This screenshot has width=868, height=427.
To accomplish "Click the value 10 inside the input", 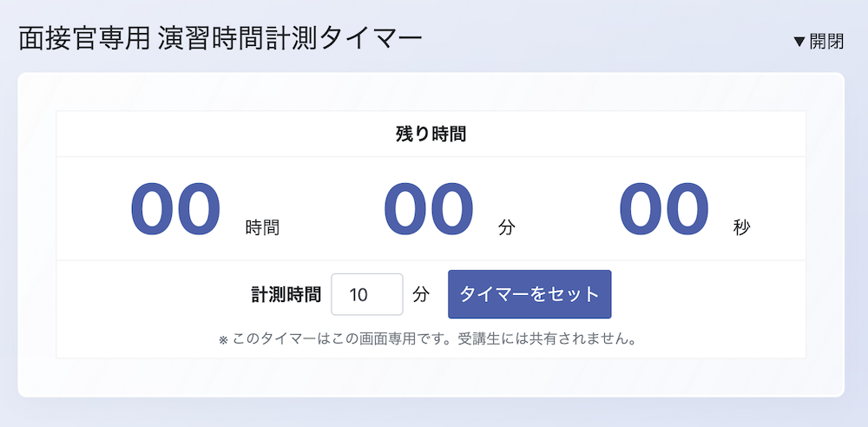I will (x=358, y=294).
